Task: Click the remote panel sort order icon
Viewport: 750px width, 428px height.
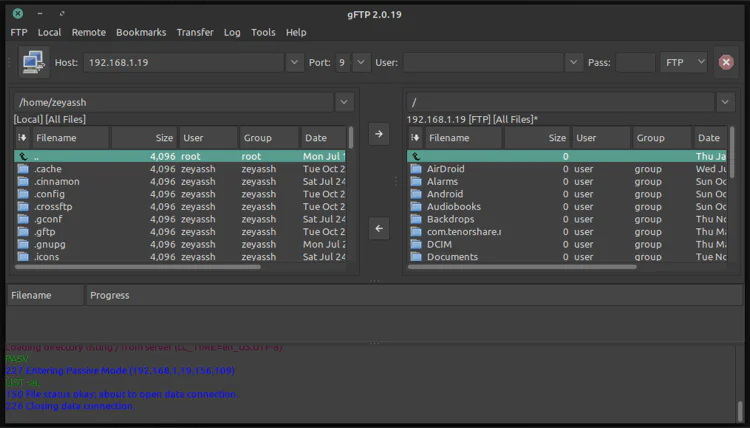Action: (x=416, y=138)
